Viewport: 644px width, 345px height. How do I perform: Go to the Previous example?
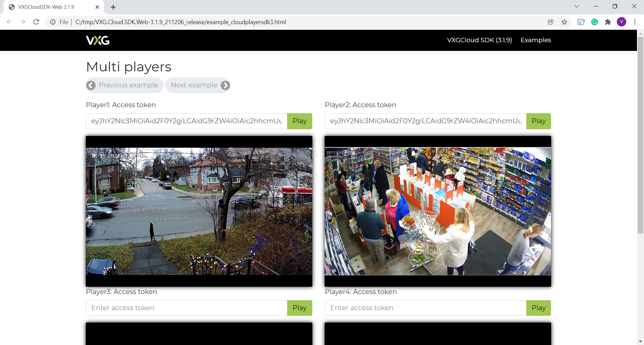point(124,85)
